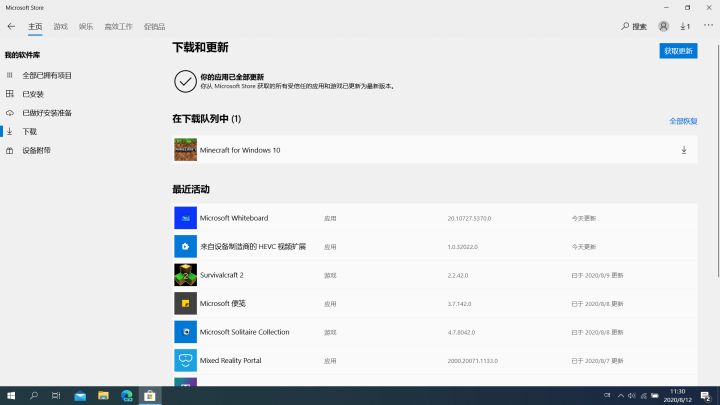Open the Microsoft Whiteboard app icon

(186, 218)
